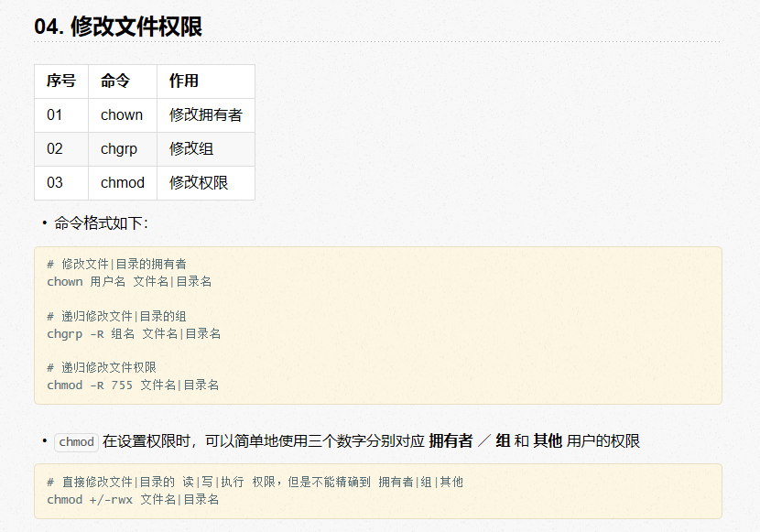Click the table header "命令"
760x532 pixels.
(x=123, y=81)
